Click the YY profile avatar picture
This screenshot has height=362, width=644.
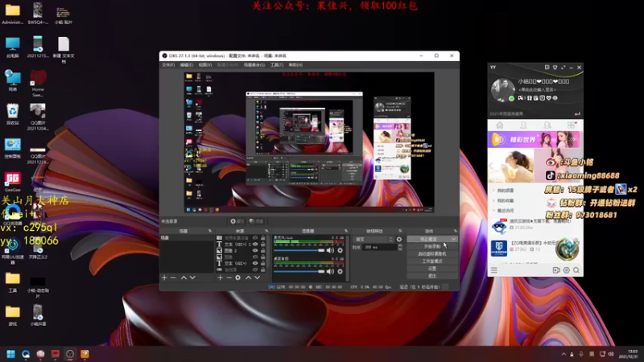tap(502, 89)
